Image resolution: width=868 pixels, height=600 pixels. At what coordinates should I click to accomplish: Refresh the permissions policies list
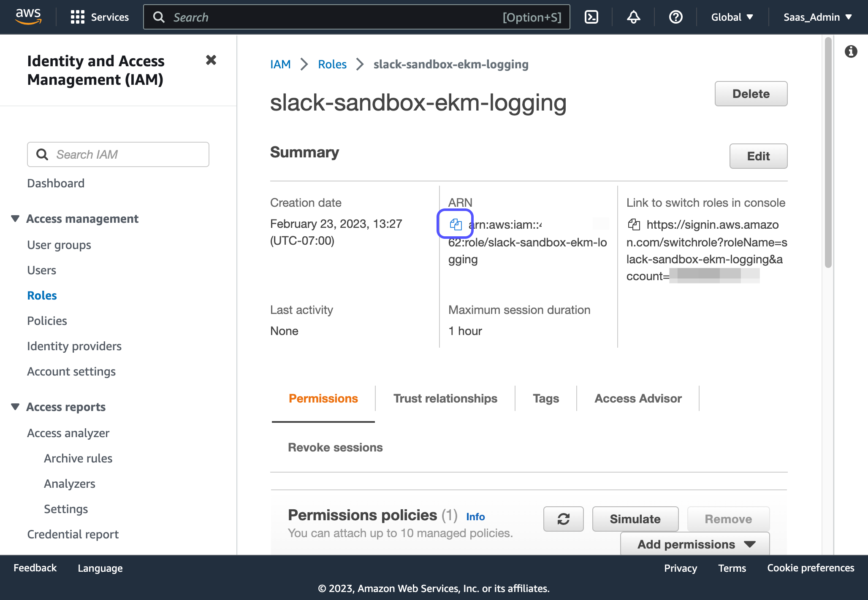(x=563, y=519)
